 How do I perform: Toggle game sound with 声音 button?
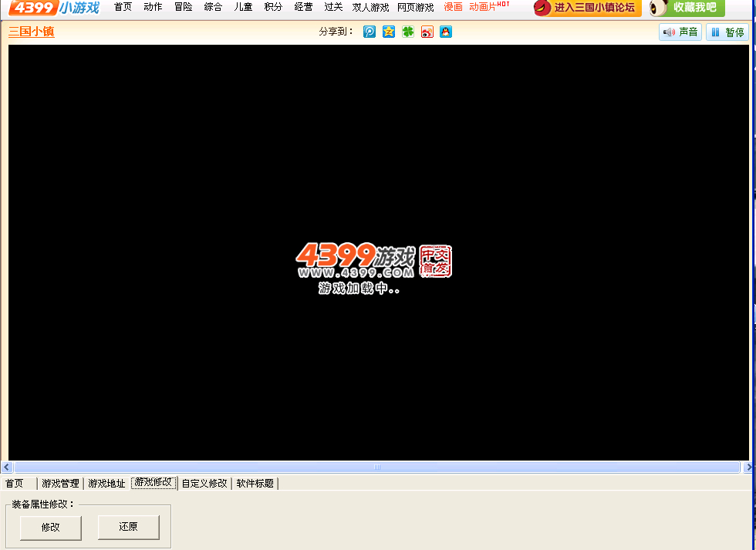click(x=680, y=32)
